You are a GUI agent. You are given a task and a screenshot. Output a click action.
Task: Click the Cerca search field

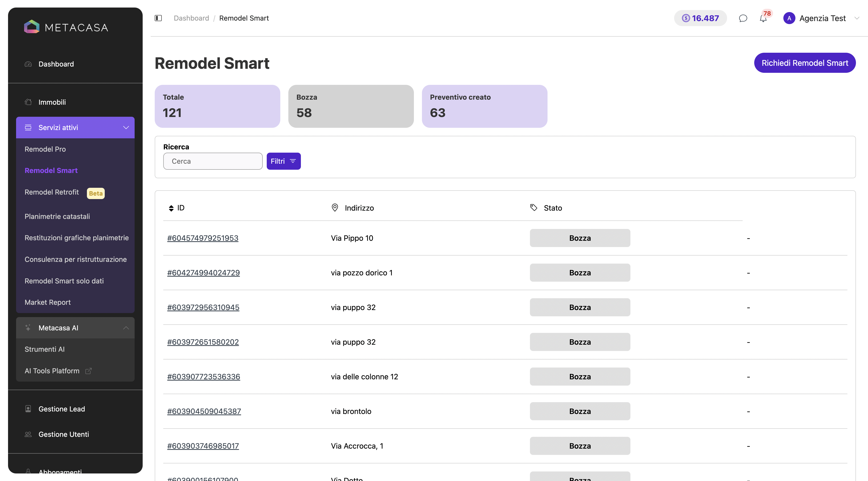coord(213,161)
